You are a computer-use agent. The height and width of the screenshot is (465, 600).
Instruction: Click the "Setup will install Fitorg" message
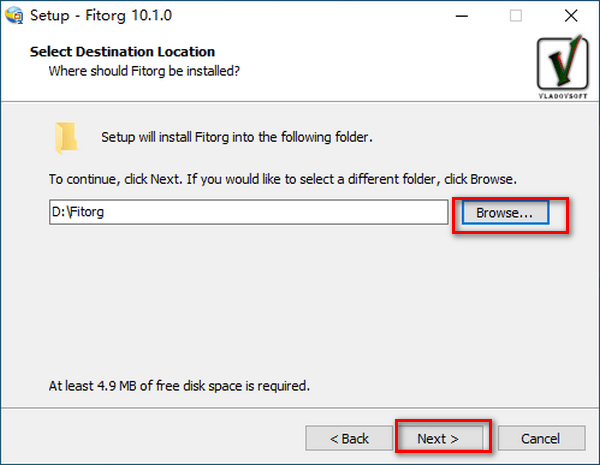[237, 136]
